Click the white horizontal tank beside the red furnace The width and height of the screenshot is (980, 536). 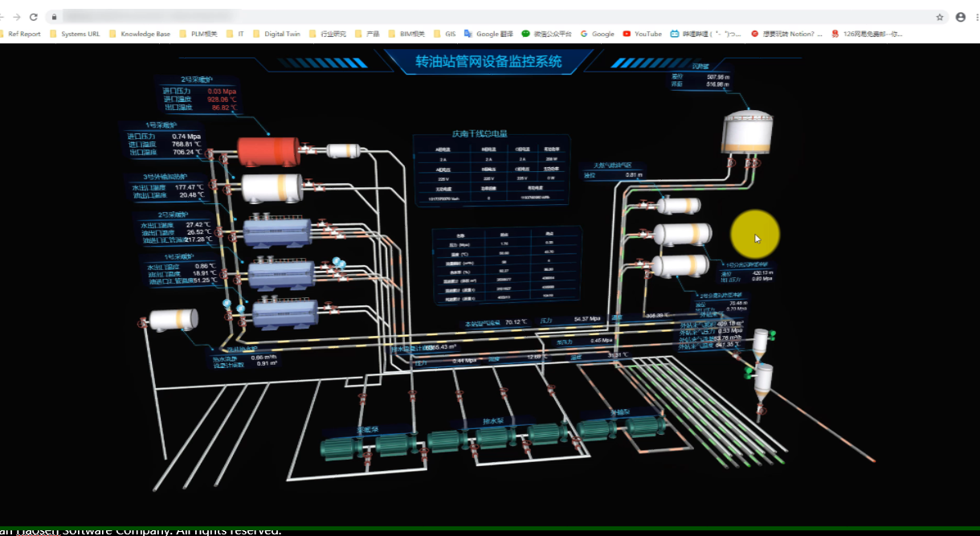click(342, 150)
